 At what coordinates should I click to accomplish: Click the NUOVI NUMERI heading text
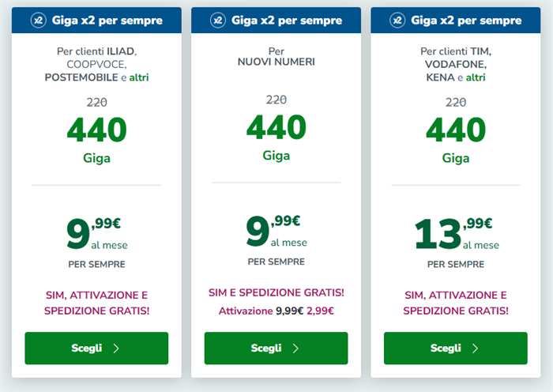tap(276, 62)
